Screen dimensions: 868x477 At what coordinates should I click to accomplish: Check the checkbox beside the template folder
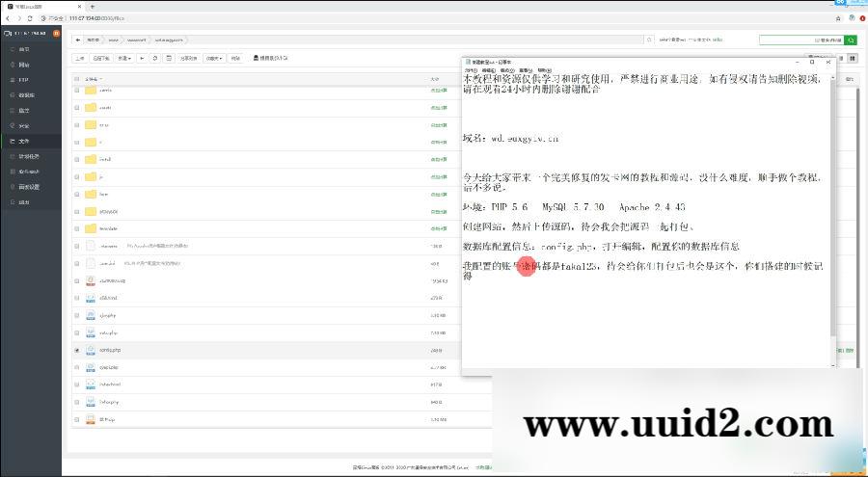point(77,229)
